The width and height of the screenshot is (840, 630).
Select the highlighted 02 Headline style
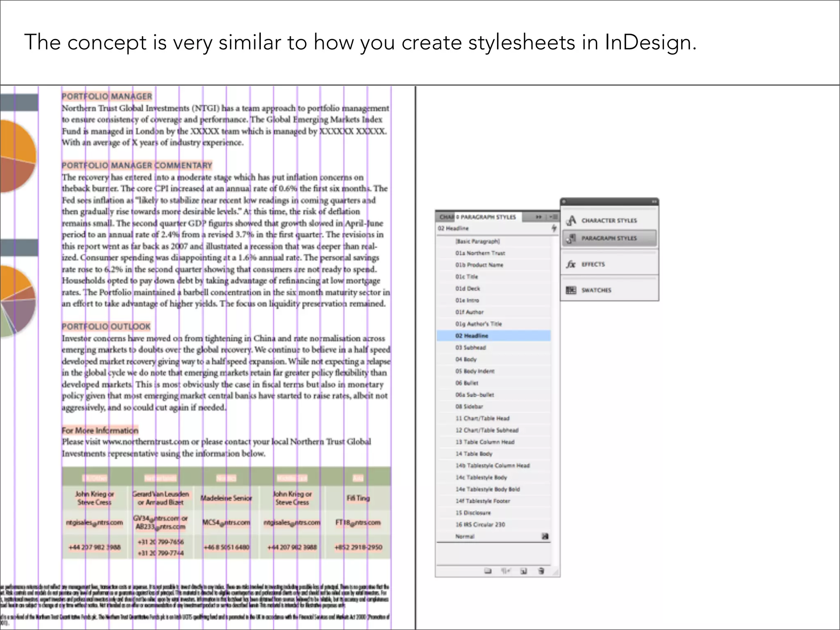pyautogui.click(x=472, y=336)
